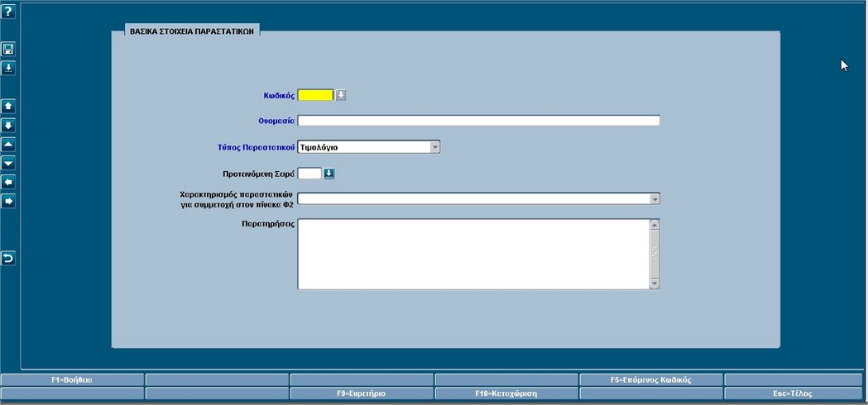This screenshot has height=405, width=868.
Task: Click inside the Ονομασία text field
Action: (x=478, y=121)
